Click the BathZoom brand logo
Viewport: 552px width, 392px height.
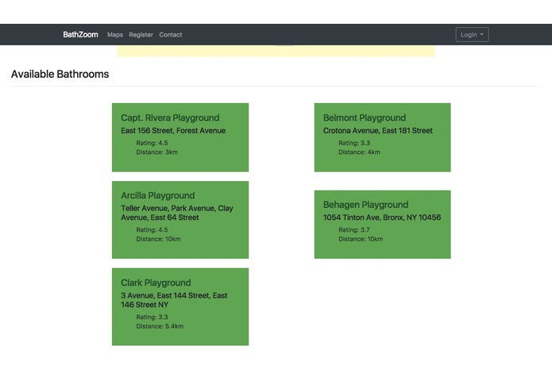(x=80, y=34)
